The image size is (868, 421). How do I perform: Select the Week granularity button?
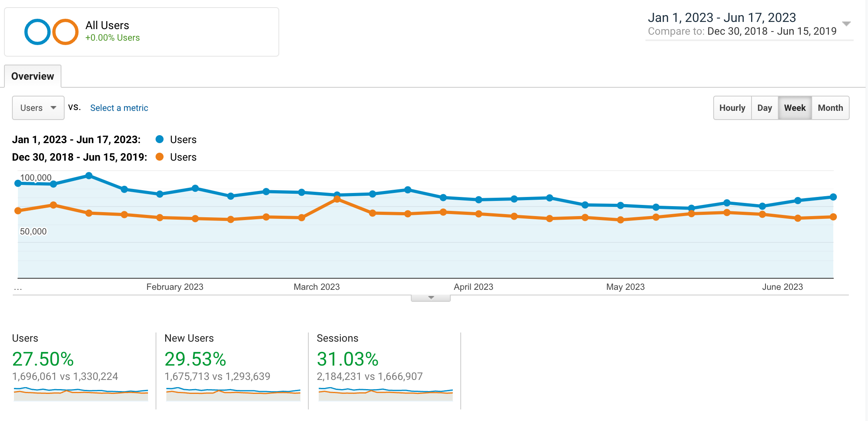click(795, 108)
